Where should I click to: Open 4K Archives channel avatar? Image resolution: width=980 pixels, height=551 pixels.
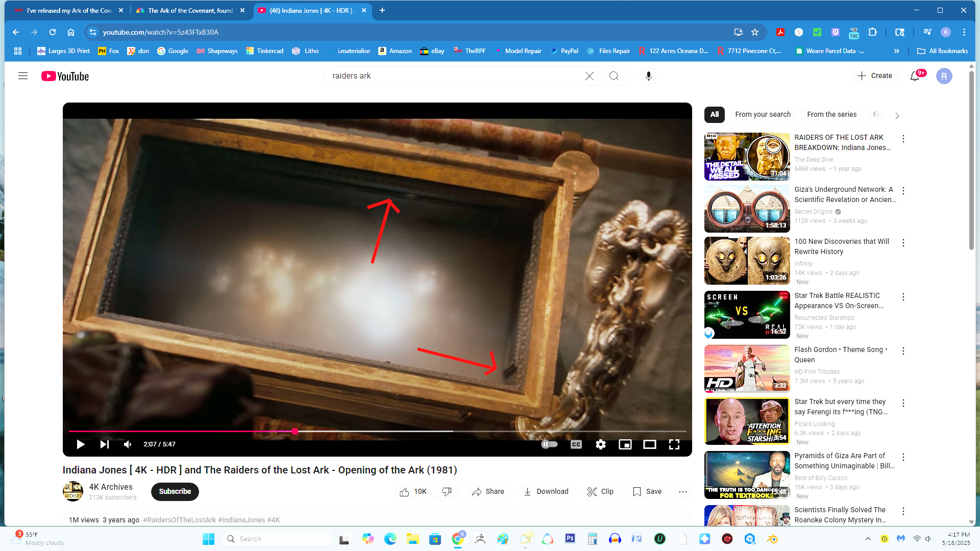pyautogui.click(x=73, y=491)
